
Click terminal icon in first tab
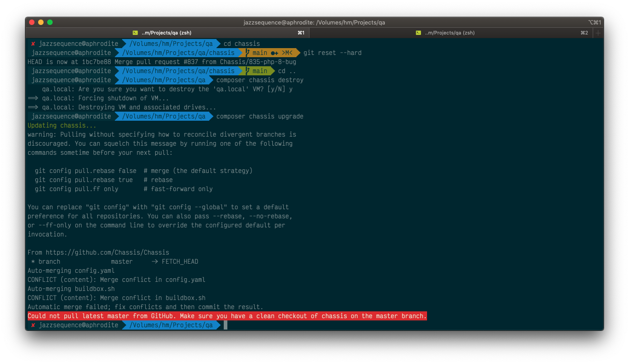(135, 33)
